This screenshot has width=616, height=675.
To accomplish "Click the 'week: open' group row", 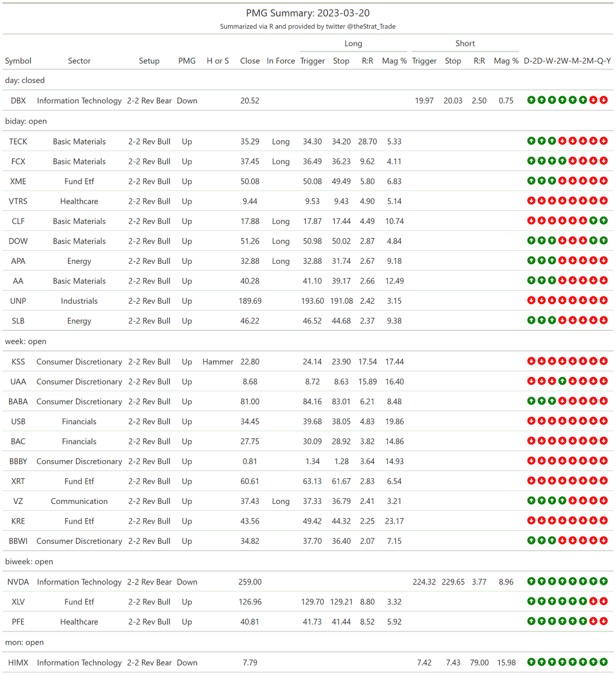I will 308,341.
